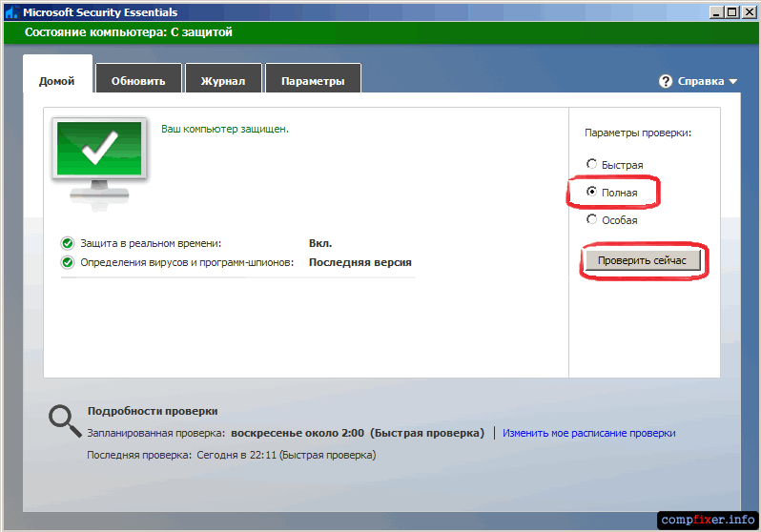
Task: Switch to the Домой tab
Action: (57, 74)
